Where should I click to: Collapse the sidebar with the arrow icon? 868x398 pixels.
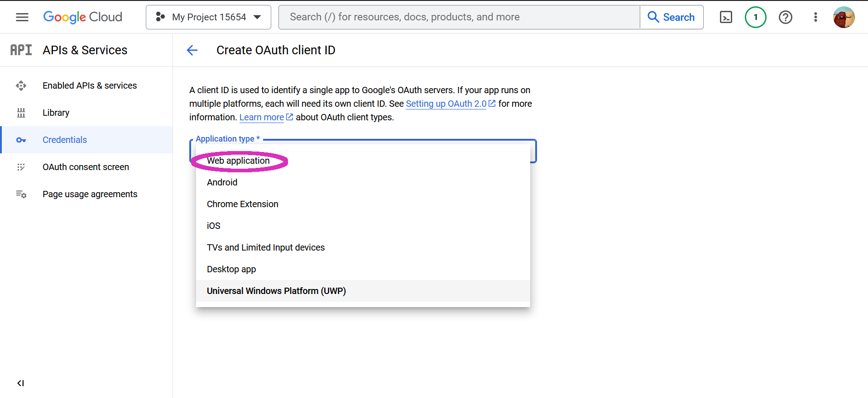pyautogui.click(x=21, y=383)
